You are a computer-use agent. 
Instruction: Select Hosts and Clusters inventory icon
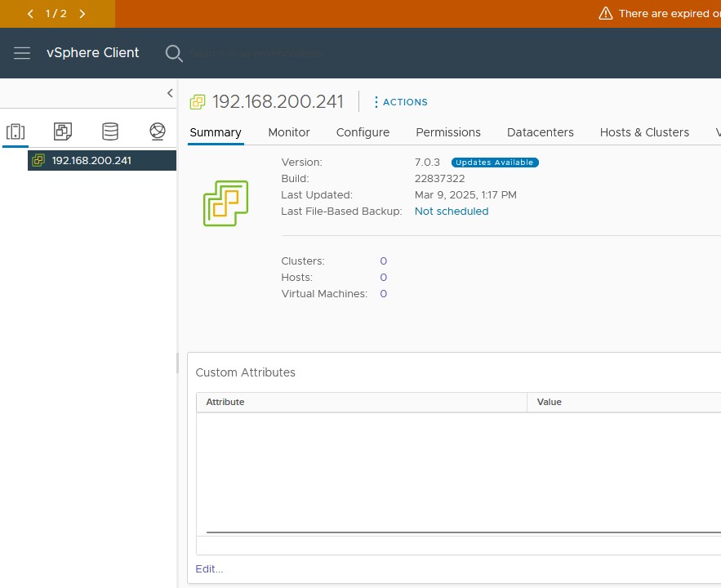15,131
